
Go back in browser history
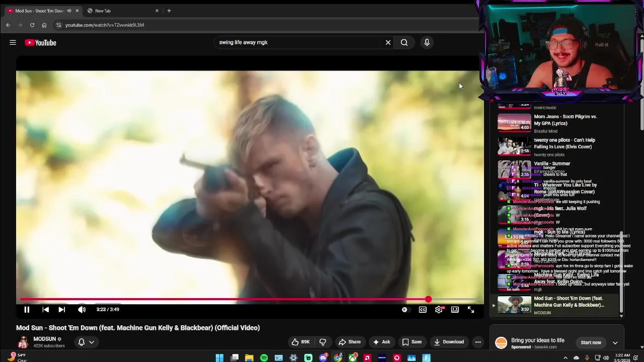pyautogui.click(x=8, y=25)
